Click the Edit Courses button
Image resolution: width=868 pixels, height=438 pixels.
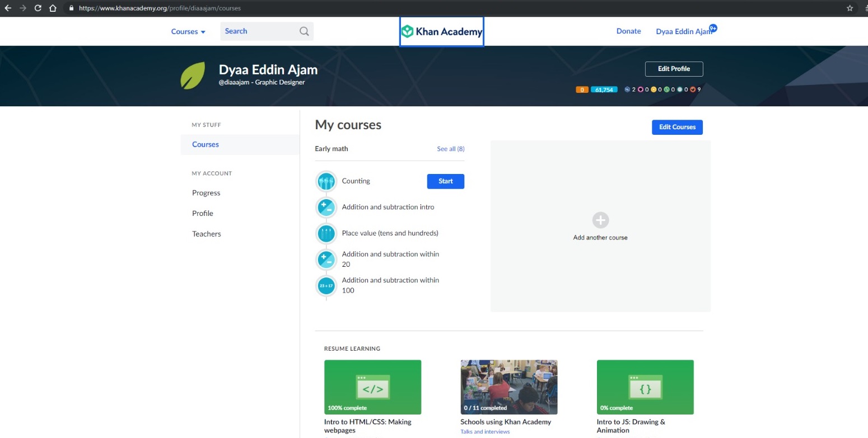[x=677, y=127]
